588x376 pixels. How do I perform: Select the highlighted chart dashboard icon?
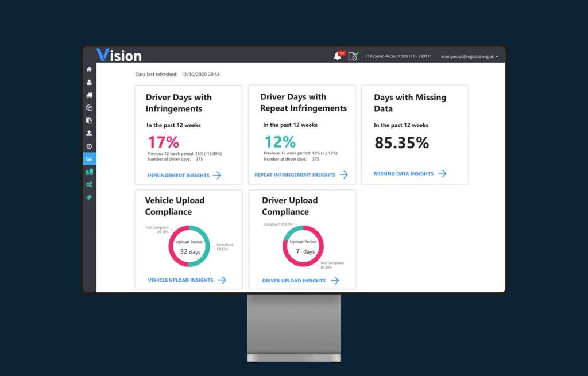click(90, 159)
